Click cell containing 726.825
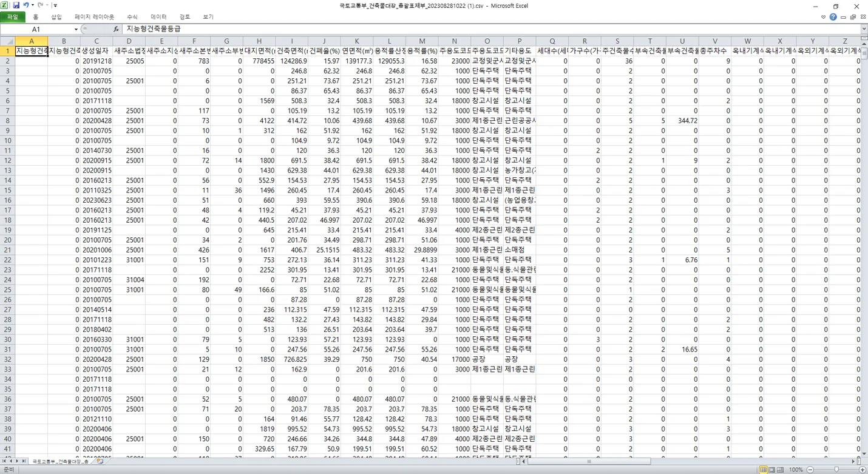Image resolution: width=868 pixels, height=474 pixels. click(x=292, y=359)
